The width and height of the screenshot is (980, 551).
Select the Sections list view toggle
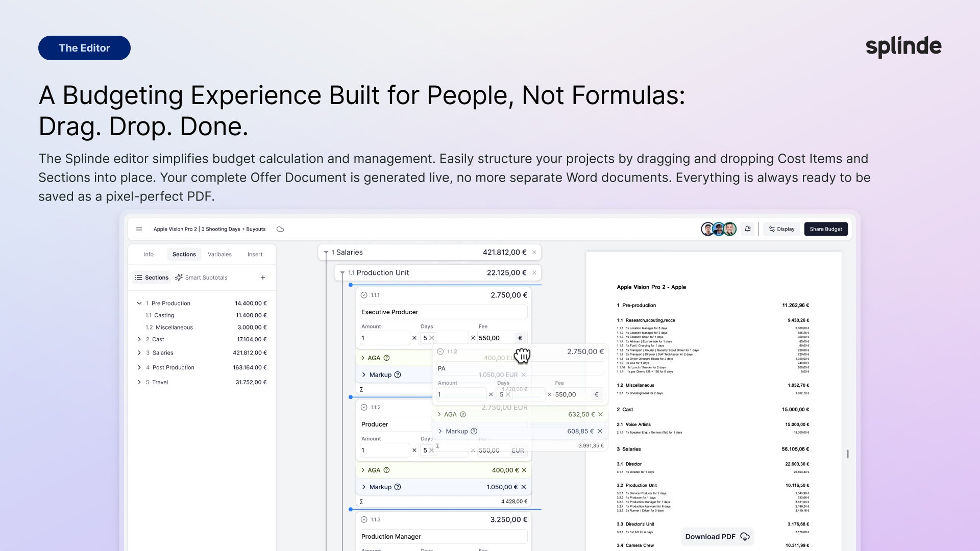coord(152,278)
